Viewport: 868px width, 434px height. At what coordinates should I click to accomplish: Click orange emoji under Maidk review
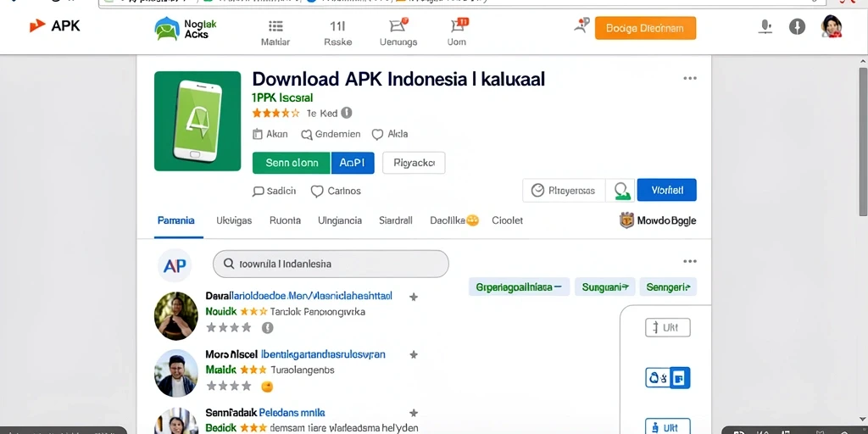point(267,387)
